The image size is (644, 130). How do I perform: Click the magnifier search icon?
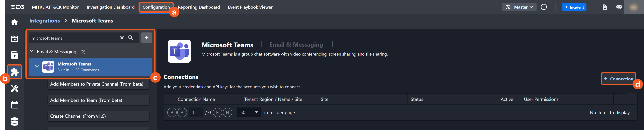pos(131,38)
